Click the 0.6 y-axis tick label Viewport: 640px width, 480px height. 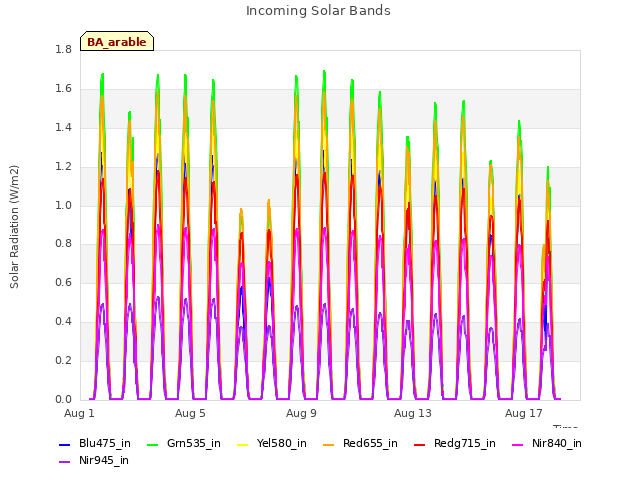(x=63, y=282)
